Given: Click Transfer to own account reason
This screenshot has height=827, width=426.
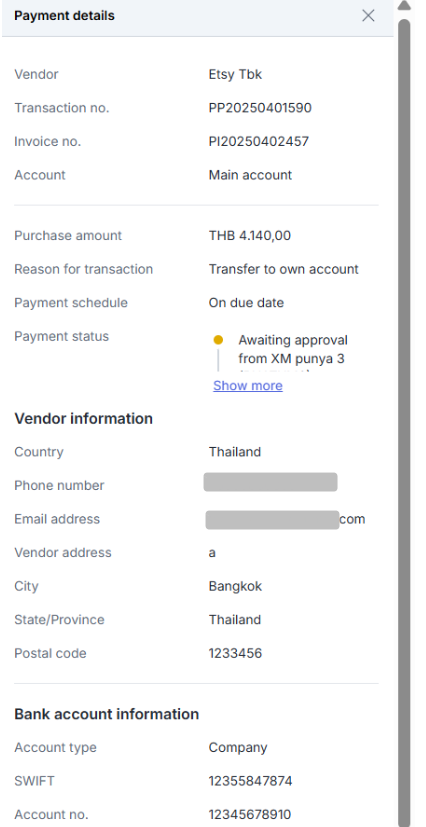Looking at the screenshot, I should pos(284,270).
